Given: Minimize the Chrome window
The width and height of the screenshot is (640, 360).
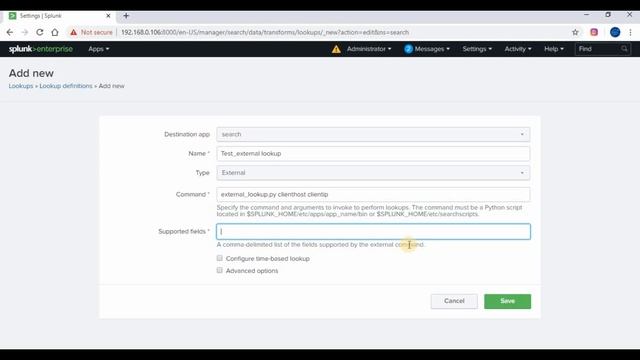Looking at the screenshot, I should click(587, 15).
